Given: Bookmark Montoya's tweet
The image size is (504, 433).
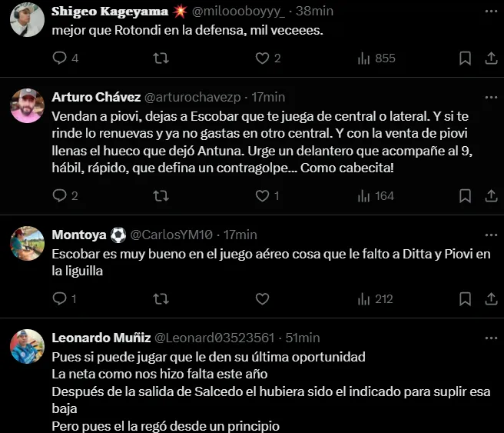Looking at the screenshot, I should click(x=465, y=299).
